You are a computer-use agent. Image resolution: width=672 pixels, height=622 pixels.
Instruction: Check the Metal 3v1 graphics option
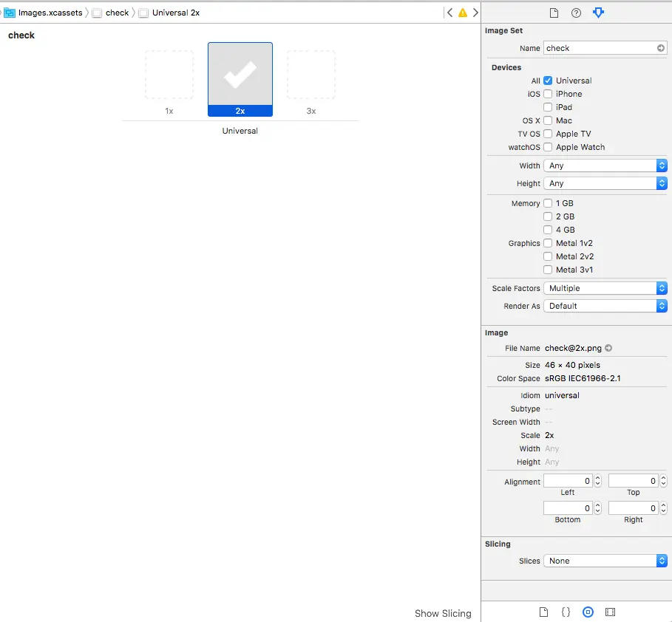(x=548, y=270)
